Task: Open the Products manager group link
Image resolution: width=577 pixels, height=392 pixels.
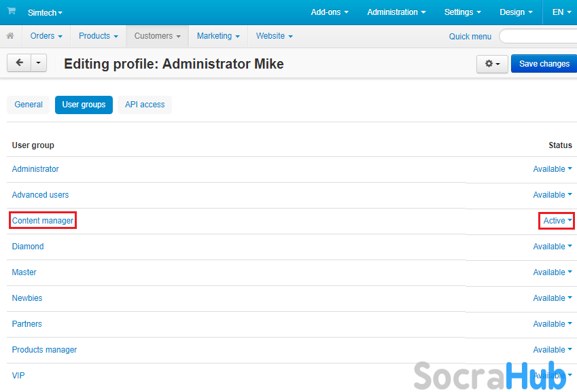Action: (45, 350)
